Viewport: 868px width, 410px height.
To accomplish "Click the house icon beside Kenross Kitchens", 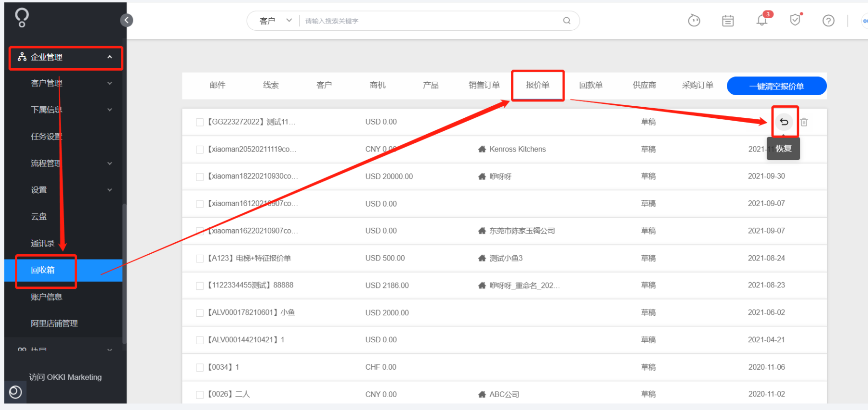I will point(482,149).
